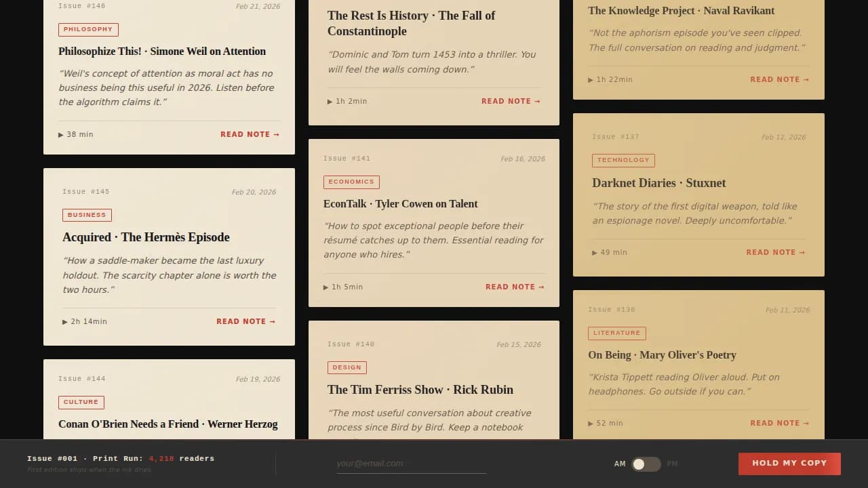Click the Issue #140 label

coord(351,344)
